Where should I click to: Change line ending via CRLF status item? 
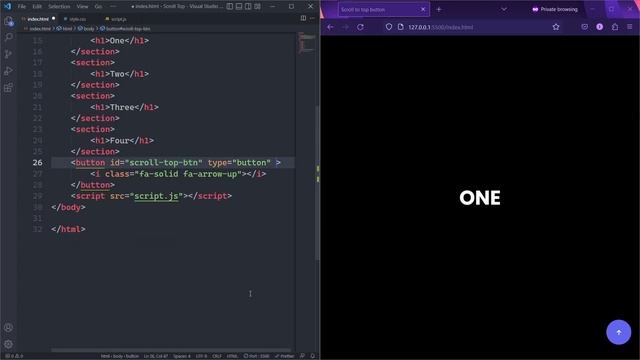(217, 356)
